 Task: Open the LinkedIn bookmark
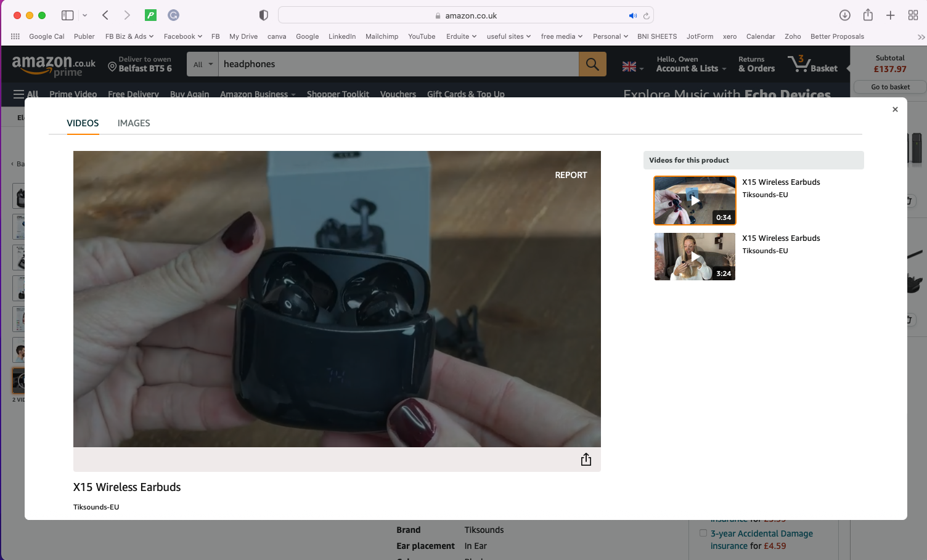pos(342,36)
